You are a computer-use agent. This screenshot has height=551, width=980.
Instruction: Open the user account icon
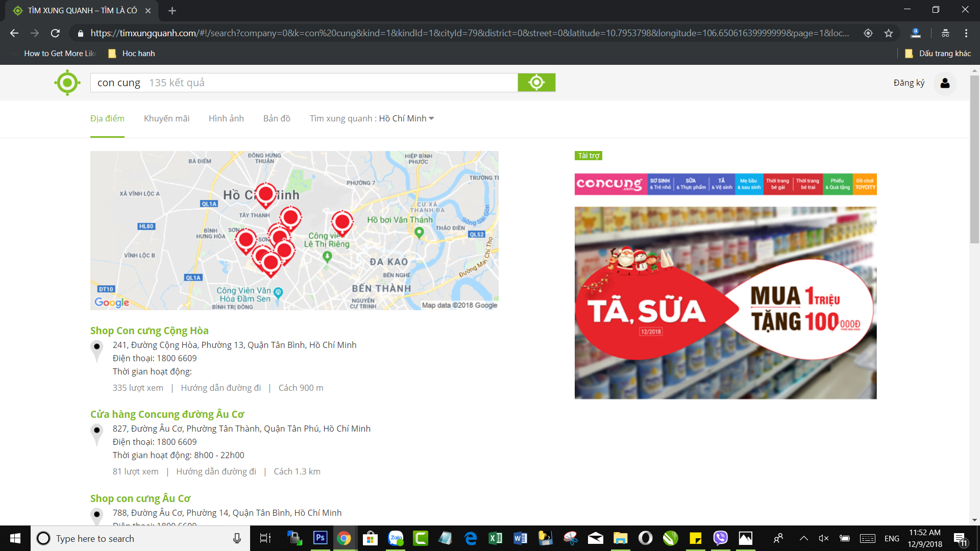[945, 83]
